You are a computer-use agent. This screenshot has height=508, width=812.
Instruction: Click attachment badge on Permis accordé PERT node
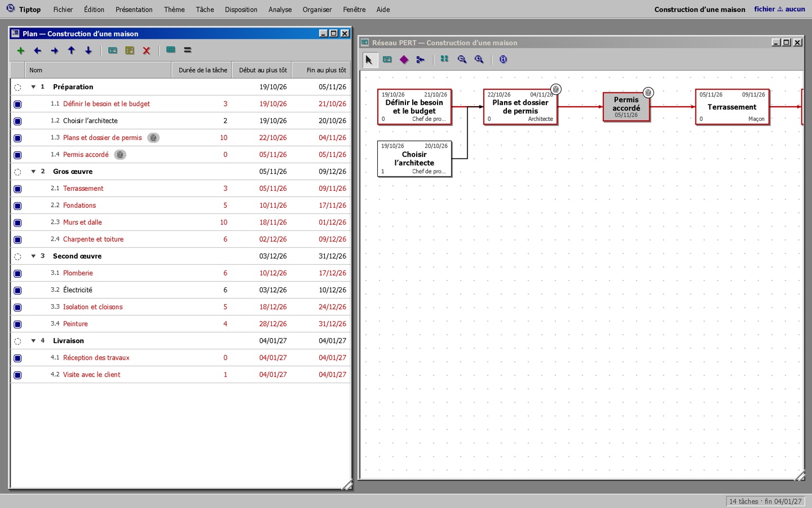pos(648,93)
